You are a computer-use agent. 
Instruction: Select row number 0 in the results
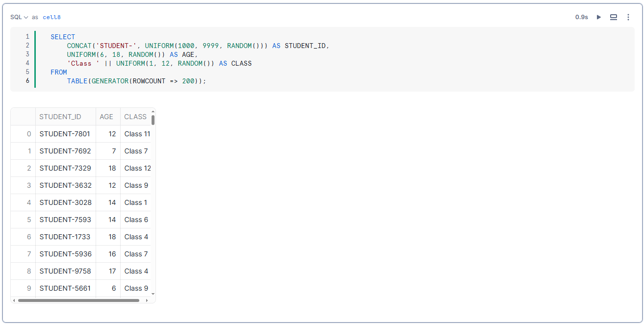[x=28, y=133]
